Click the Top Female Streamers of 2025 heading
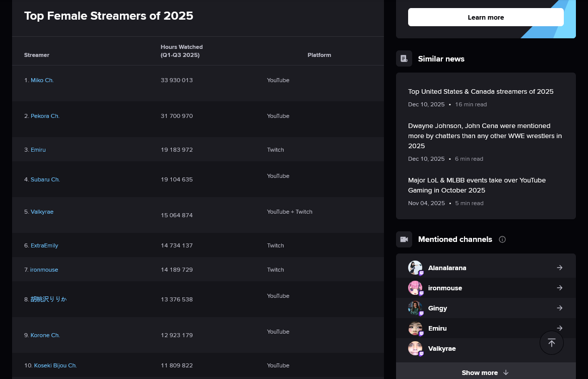 pos(109,16)
